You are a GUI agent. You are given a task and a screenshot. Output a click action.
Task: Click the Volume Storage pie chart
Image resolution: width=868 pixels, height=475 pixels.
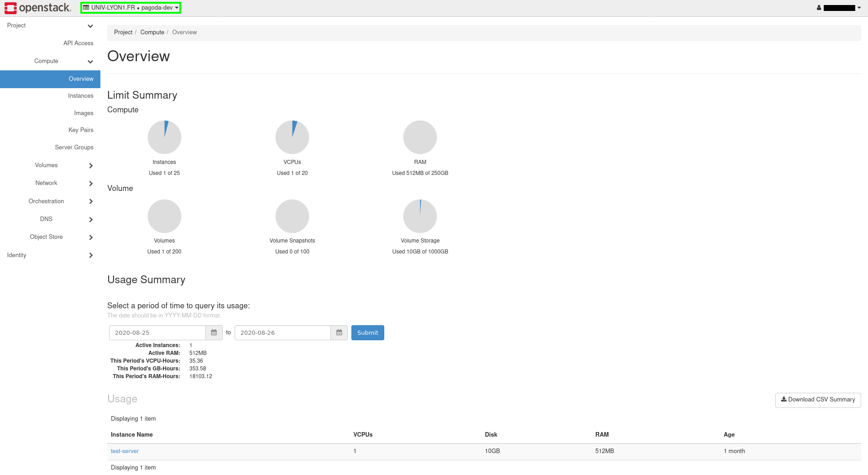click(x=420, y=216)
